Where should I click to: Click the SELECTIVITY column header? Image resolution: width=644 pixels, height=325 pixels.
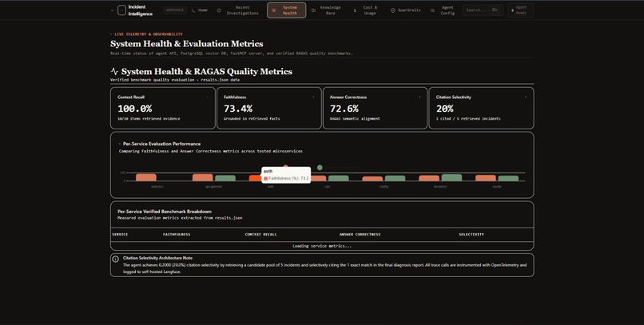(x=471, y=234)
